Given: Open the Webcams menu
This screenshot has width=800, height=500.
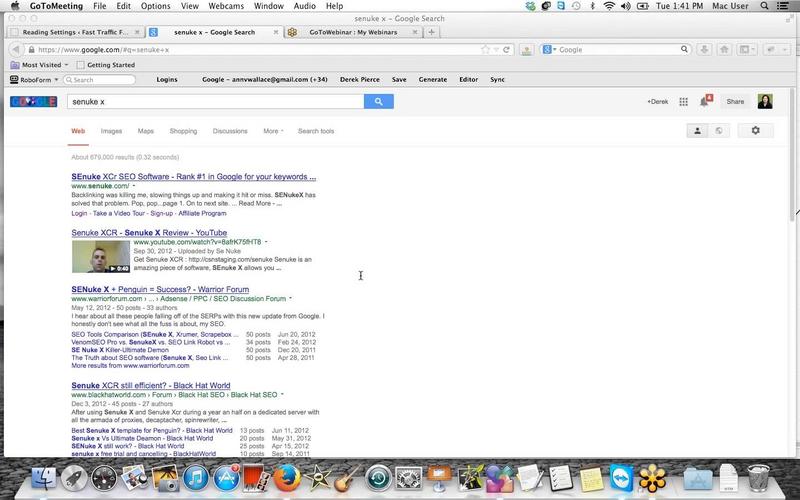Looking at the screenshot, I should [226, 6].
